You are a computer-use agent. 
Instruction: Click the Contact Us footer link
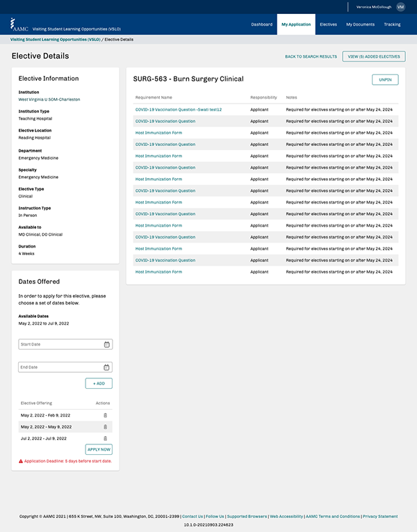coord(193,517)
